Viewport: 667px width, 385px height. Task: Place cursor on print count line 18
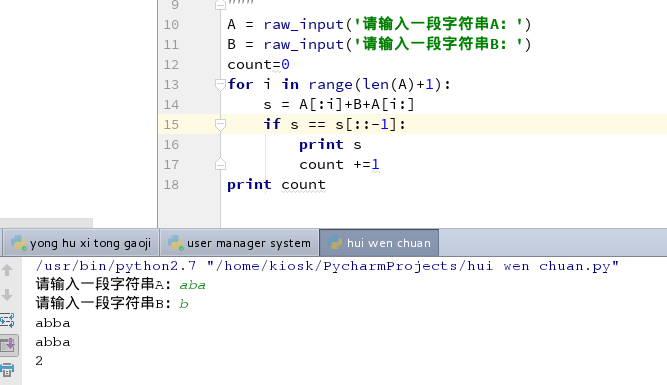tap(276, 185)
